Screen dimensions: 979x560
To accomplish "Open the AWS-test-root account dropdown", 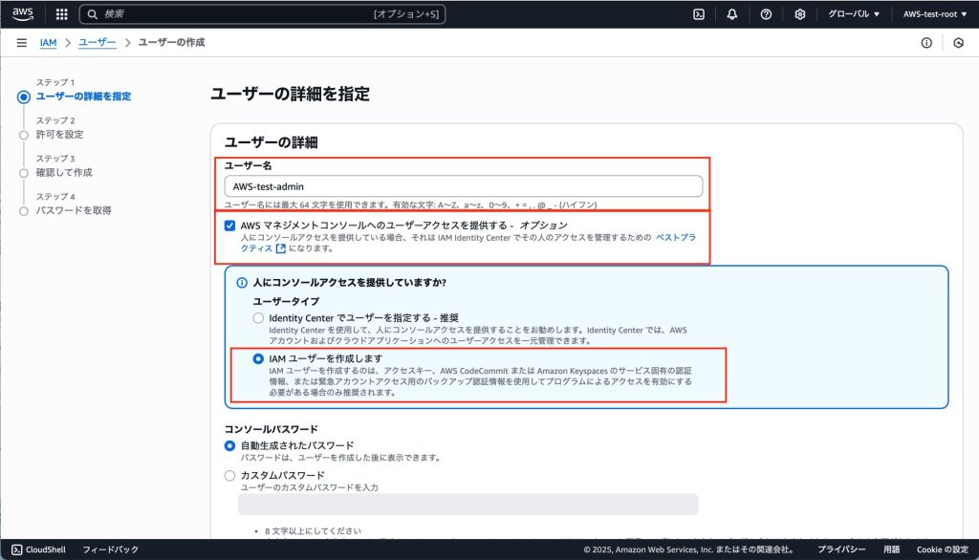I will pos(935,13).
